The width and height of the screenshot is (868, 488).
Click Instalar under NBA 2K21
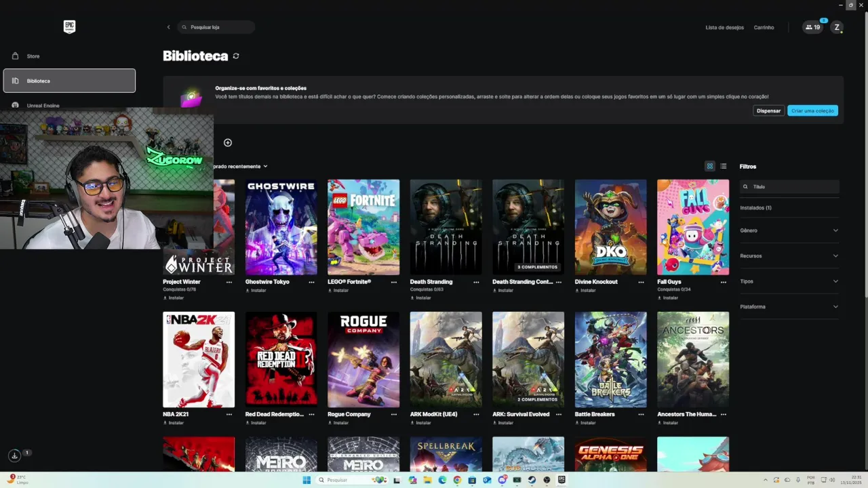(x=174, y=422)
